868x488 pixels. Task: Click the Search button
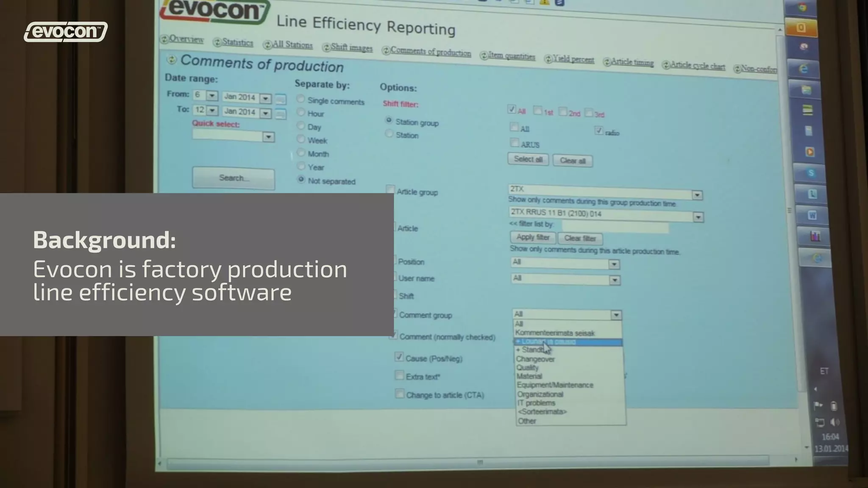pos(233,178)
